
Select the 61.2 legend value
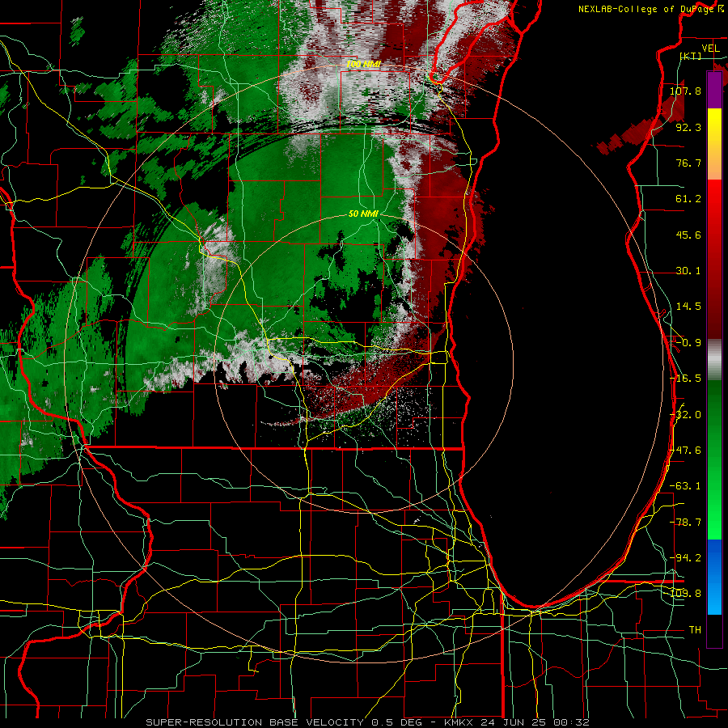[x=688, y=199]
